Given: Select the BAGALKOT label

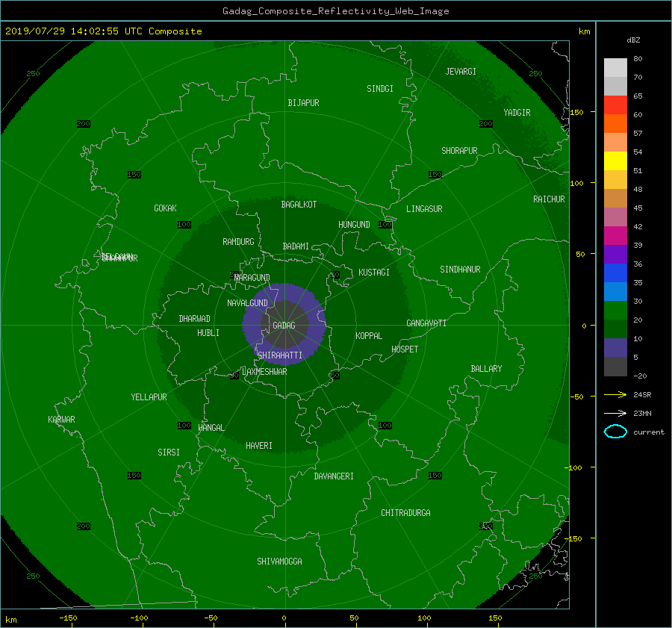Looking at the screenshot, I should coord(299,205).
